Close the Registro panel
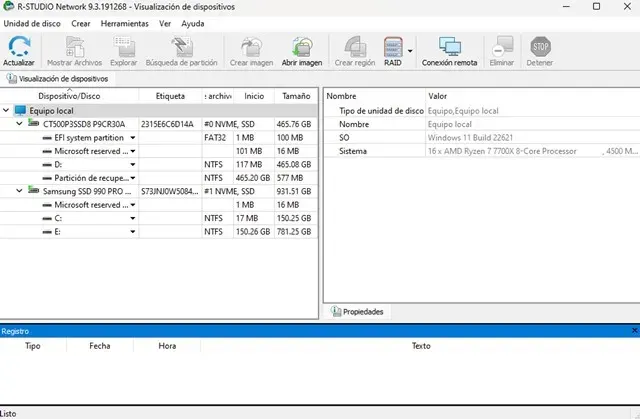 (x=635, y=330)
